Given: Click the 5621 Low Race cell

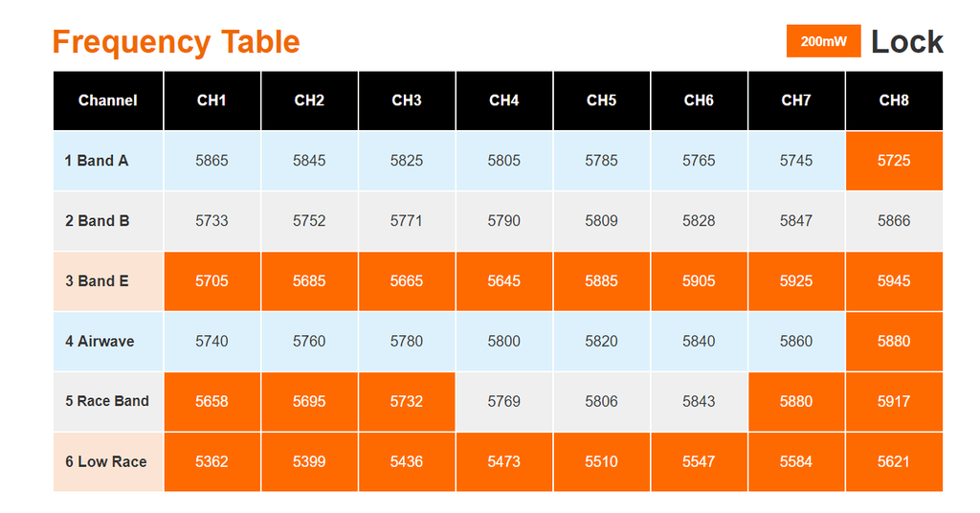Looking at the screenshot, I should pos(893,461).
